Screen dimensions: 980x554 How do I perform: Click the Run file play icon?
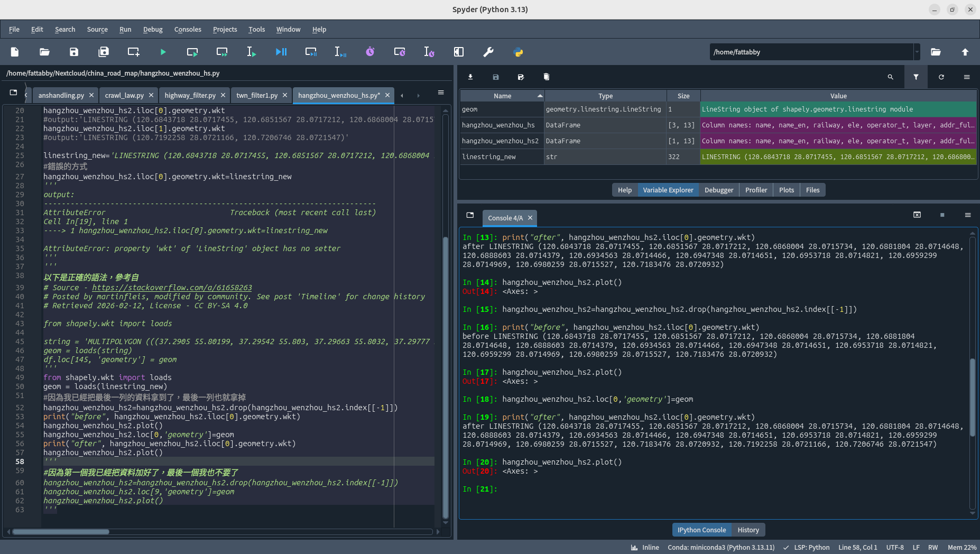pos(163,52)
